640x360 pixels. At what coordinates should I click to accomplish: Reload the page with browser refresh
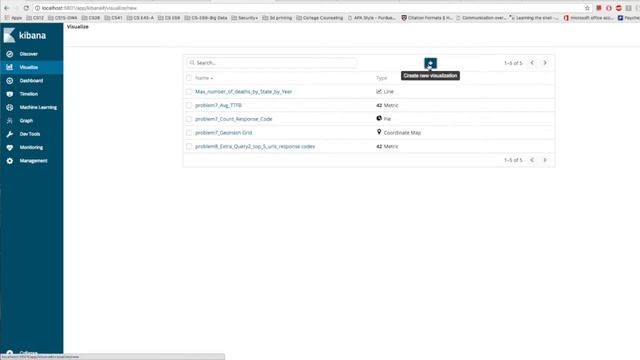(26, 8)
